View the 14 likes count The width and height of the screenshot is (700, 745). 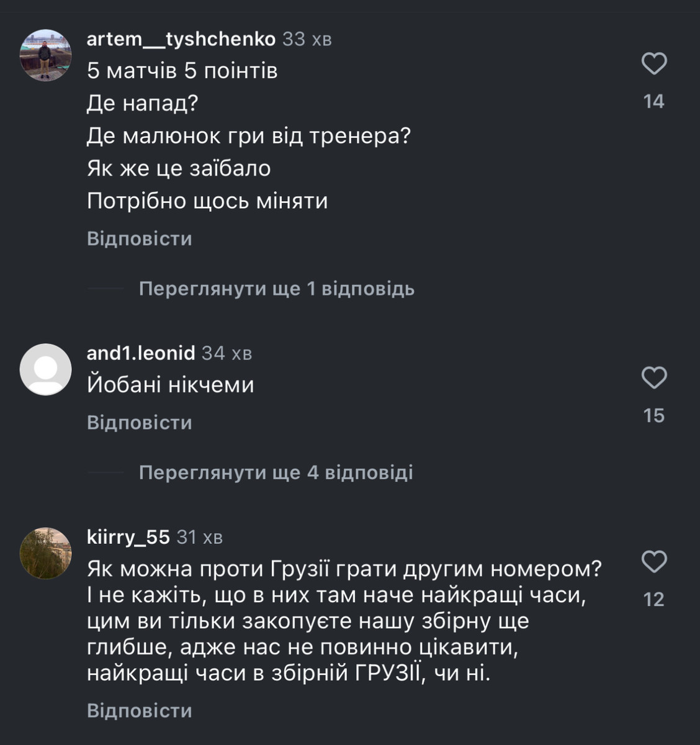coord(653,101)
